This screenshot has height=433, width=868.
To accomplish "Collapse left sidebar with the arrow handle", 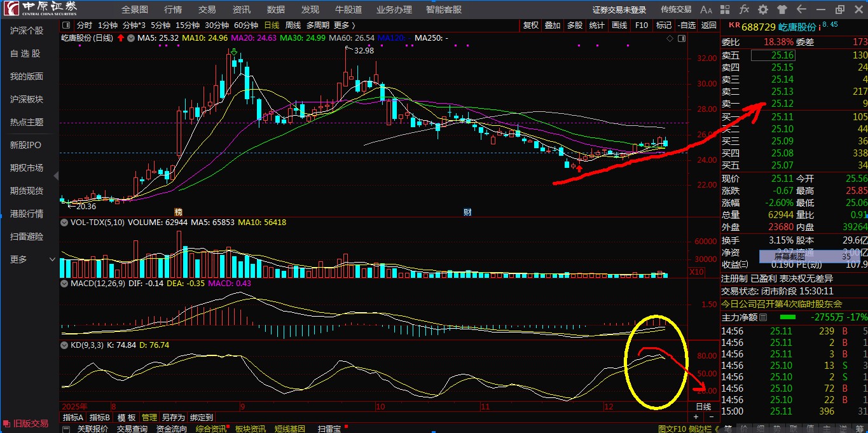I will [56, 175].
